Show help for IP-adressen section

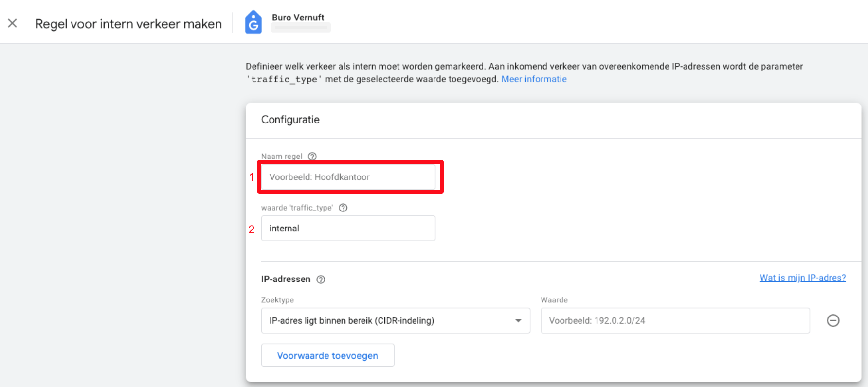[x=321, y=279]
